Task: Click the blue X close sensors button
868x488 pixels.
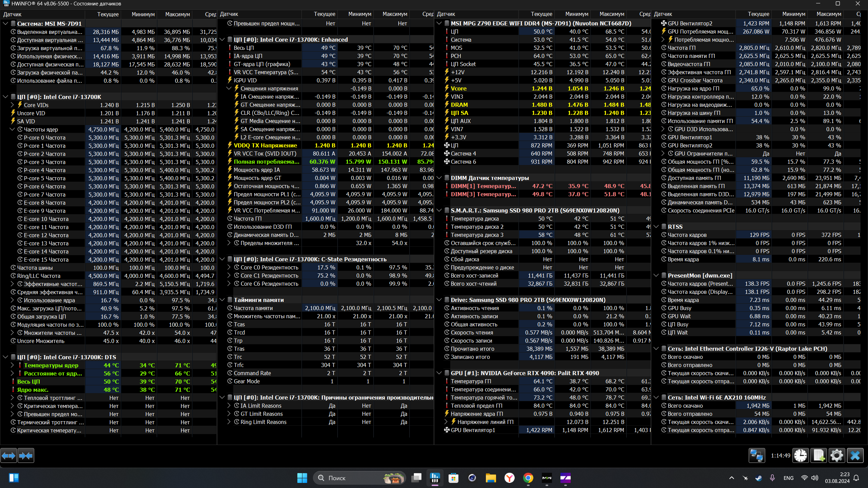Action: (x=855, y=455)
